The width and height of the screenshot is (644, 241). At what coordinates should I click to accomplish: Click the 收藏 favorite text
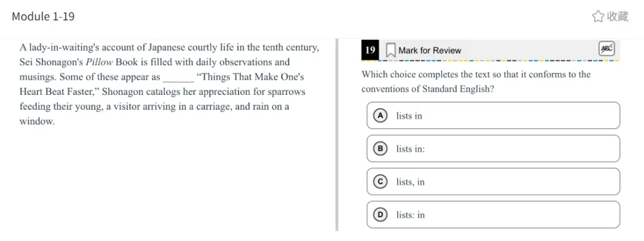618,17
